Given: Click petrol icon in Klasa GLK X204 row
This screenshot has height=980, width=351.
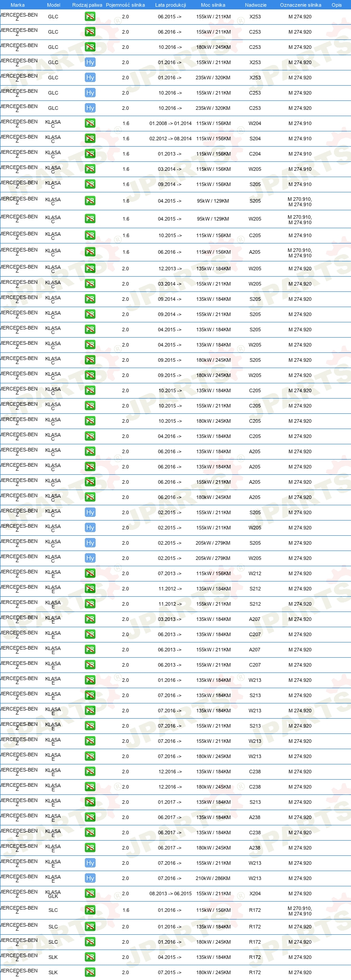Looking at the screenshot, I should (x=90, y=894).
